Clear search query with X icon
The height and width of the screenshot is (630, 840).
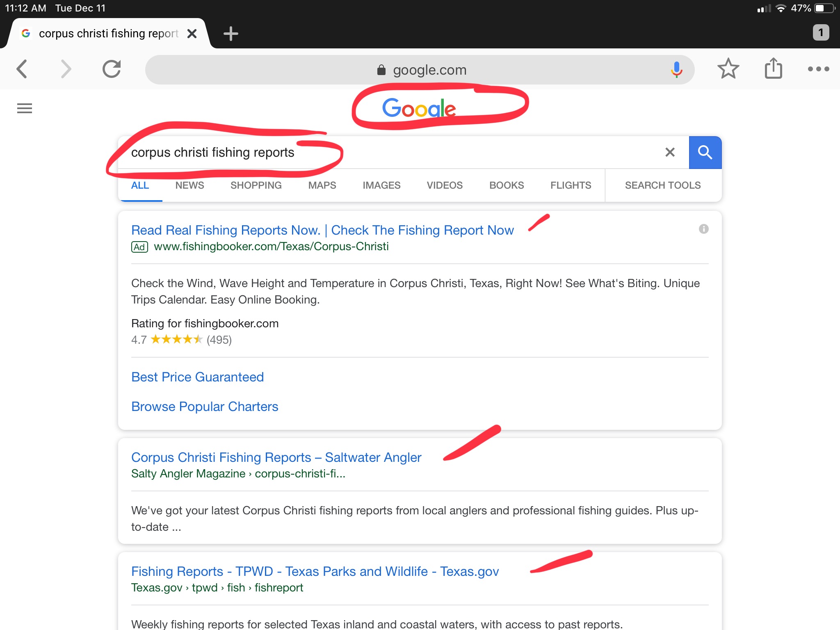tap(670, 153)
